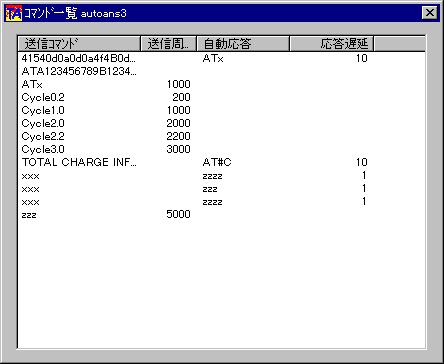Close the コマンド一覧 autoans3 window
Image resolution: width=444 pixels, height=364 pixels.
coord(430,13)
